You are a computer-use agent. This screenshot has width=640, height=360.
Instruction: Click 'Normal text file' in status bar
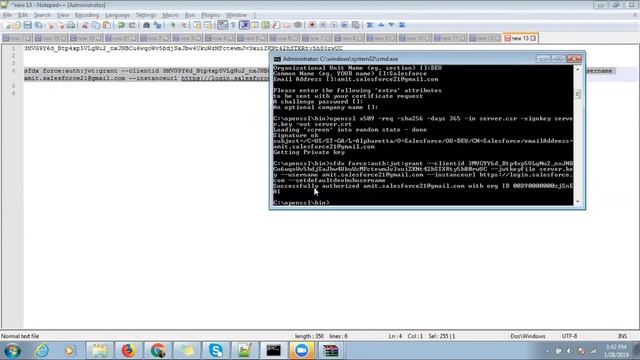pos(20,336)
